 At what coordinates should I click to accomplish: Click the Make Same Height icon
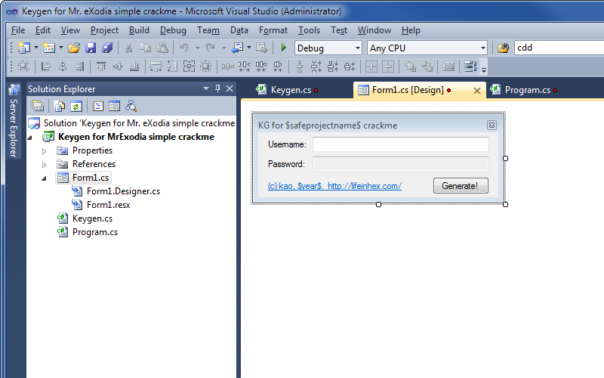coord(172,67)
